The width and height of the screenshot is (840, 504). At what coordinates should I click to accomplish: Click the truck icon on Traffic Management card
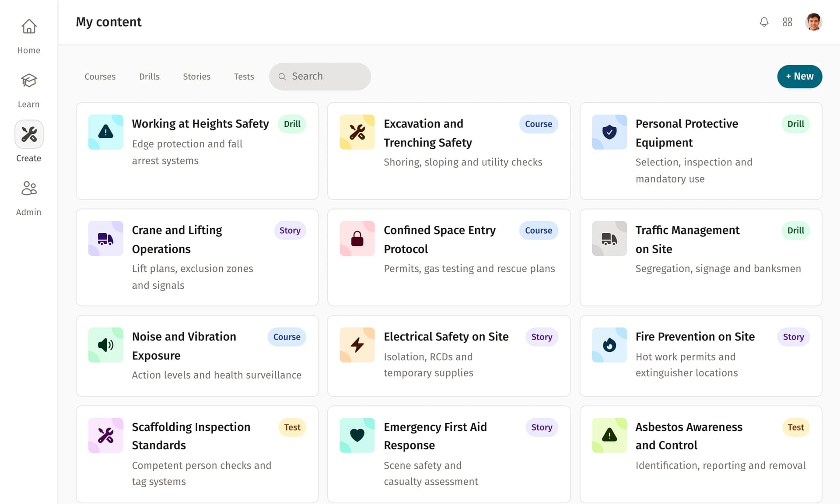pyautogui.click(x=609, y=238)
